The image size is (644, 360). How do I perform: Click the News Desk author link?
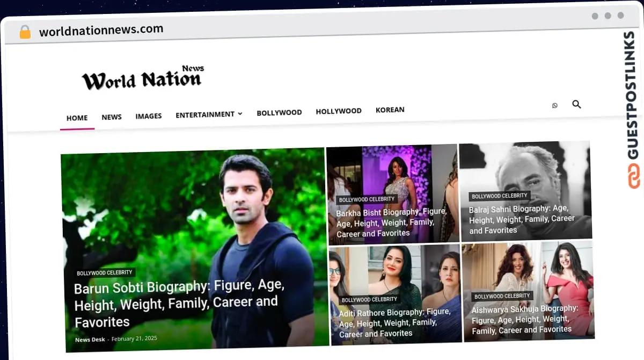pos(90,340)
